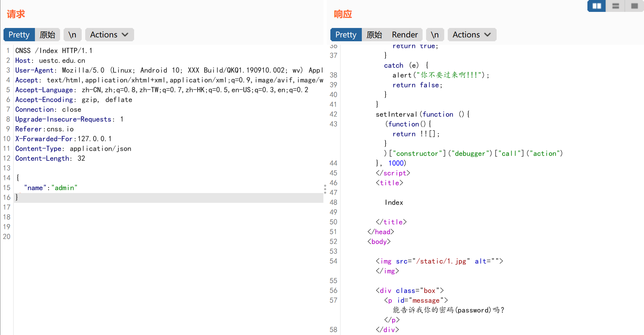644x335 pixels.
Task: Select the 原始 tab in response panel
Action: pos(374,35)
